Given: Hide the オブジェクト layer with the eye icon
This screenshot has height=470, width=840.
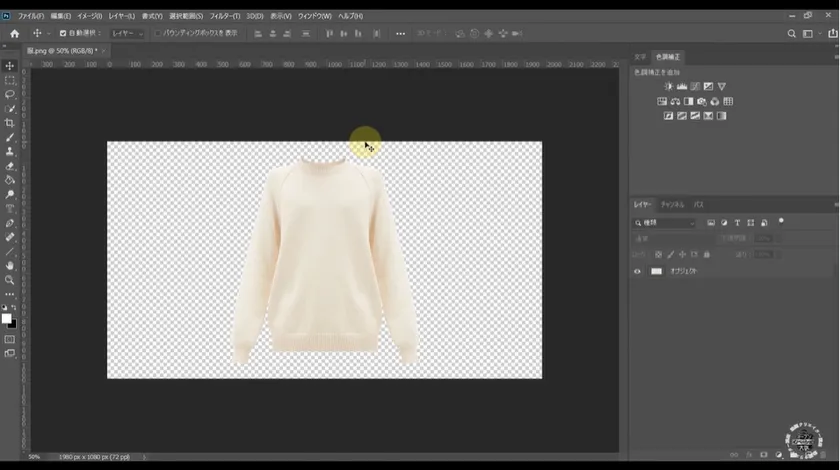Looking at the screenshot, I should tap(637, 271).
